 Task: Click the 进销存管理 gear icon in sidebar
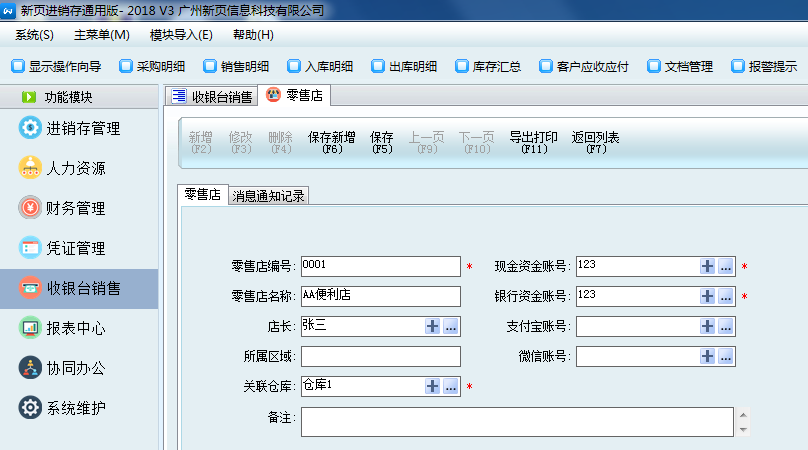(x=30, y=128)
